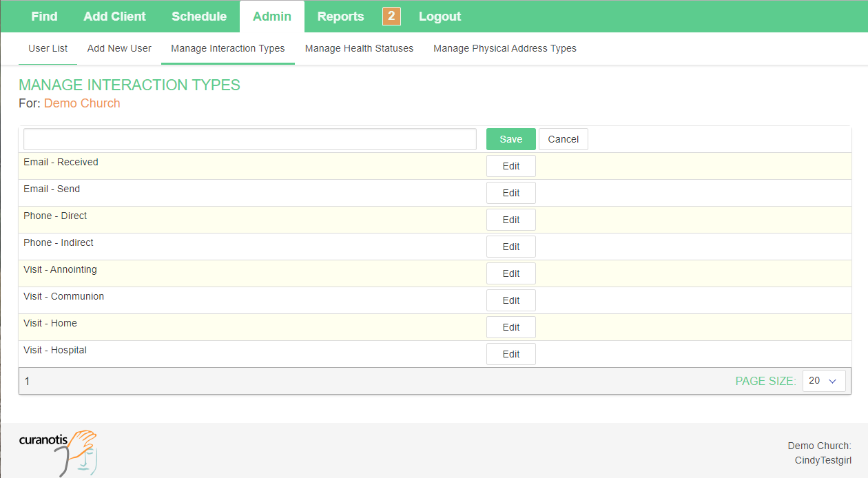The height and width of the screenshot is (478, 868).
Task: Edit the Visit - Hospital interaction type
Action: 510,354
